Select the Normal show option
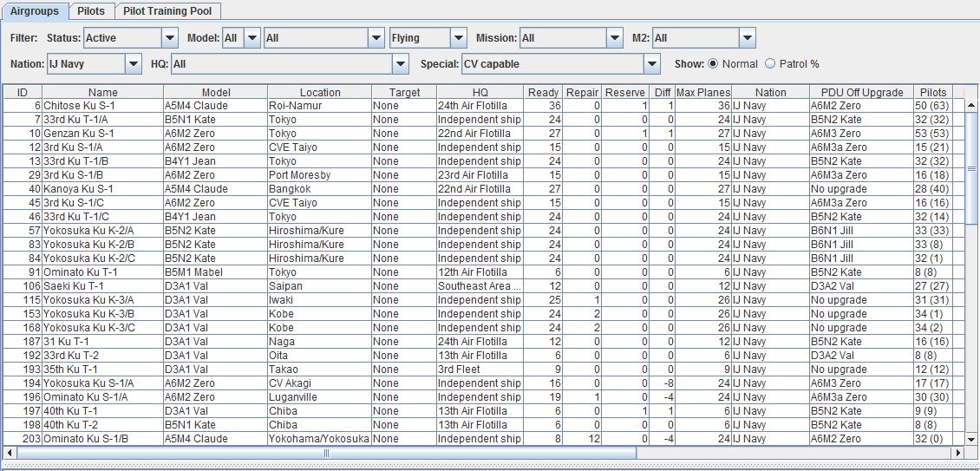Viewport: 980px width, 471px height. click(x=714, y=63)
